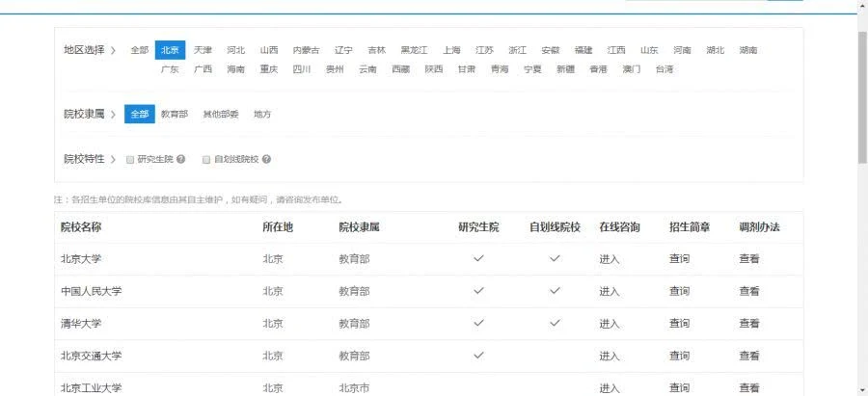This screenshot has height=396, width=868.
Task: Click help icon next to 研究生院
Action: tap(180, 159)
